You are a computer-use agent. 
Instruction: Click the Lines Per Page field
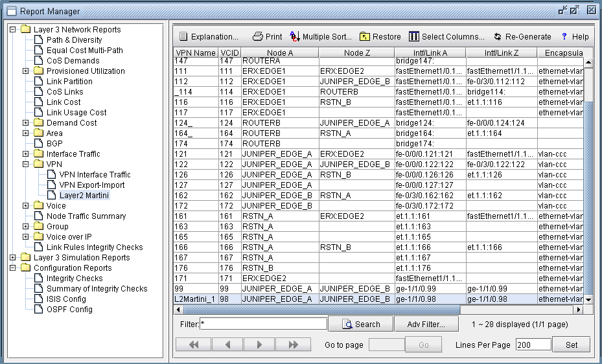click(533, 345)
